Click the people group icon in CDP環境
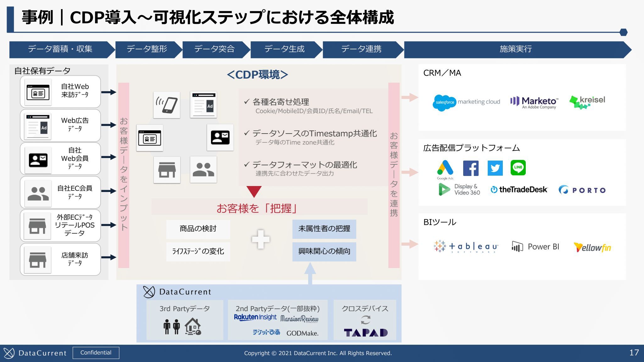 click(203, 170)
